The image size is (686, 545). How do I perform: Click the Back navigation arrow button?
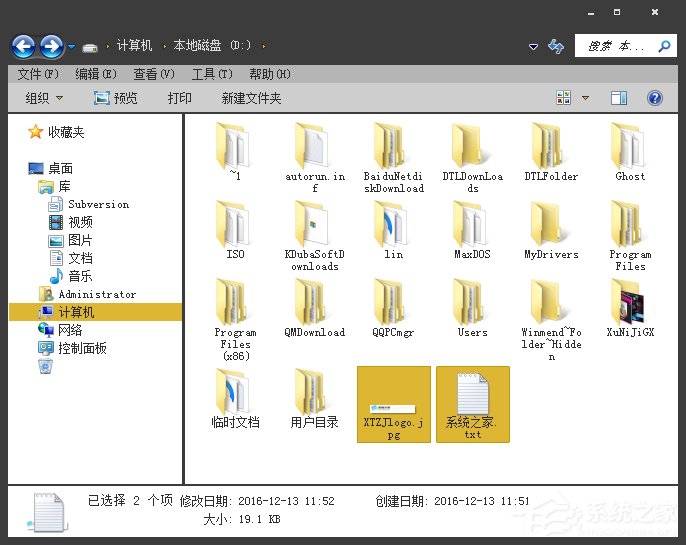click(x=23, y=46)
